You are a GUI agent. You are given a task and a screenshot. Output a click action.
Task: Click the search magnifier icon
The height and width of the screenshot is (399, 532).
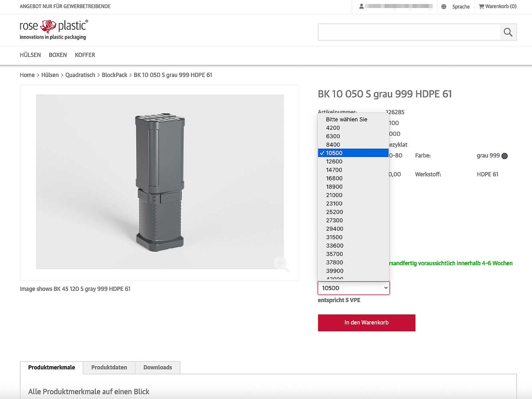click(508, 32)
